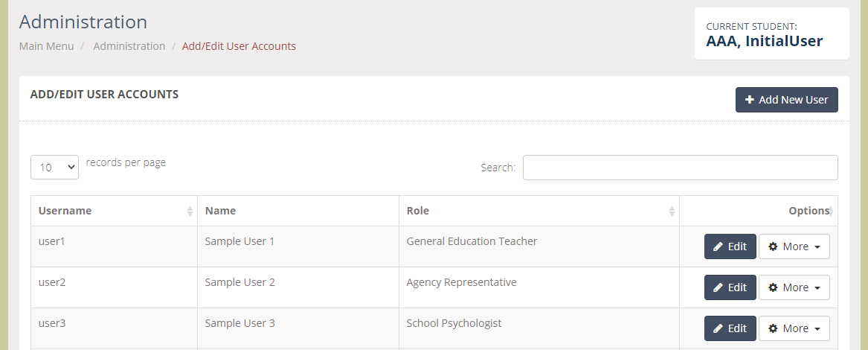Click gear icon in user2 More button
Viewport: 868px width, 350px height.
[774, 288]
